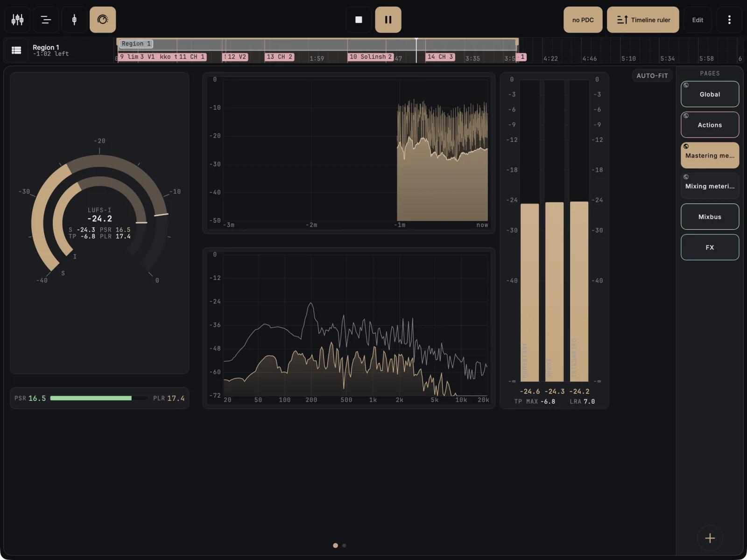
Task: Pause playback with the pause button
Action: [388, 20]
